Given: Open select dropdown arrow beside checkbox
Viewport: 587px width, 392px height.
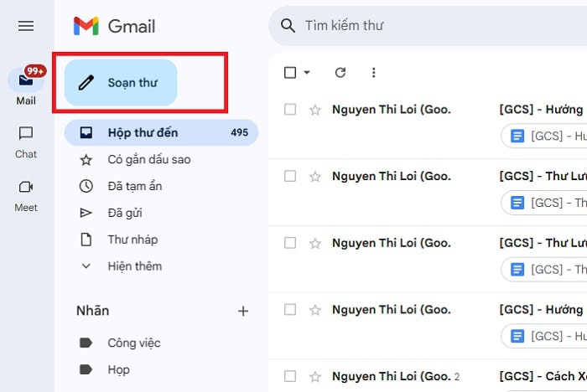Looking at the screenshot, I should tap(307, 73).
